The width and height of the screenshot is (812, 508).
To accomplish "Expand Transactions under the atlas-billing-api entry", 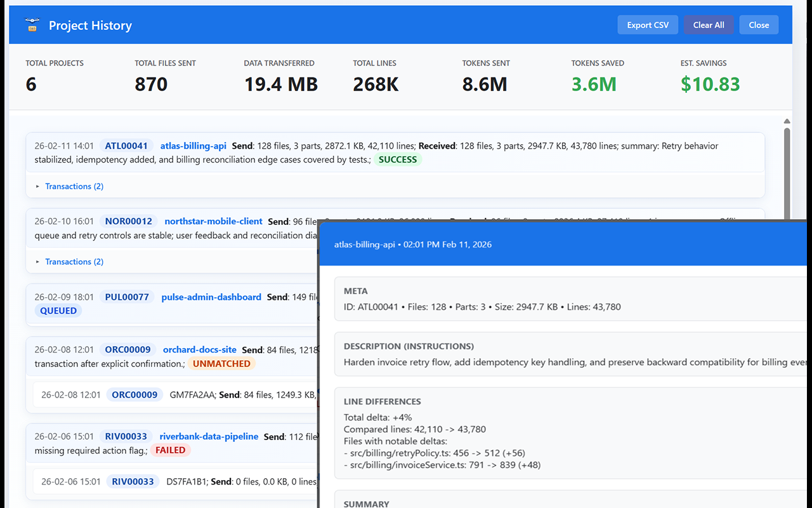I will coord(74,186).
